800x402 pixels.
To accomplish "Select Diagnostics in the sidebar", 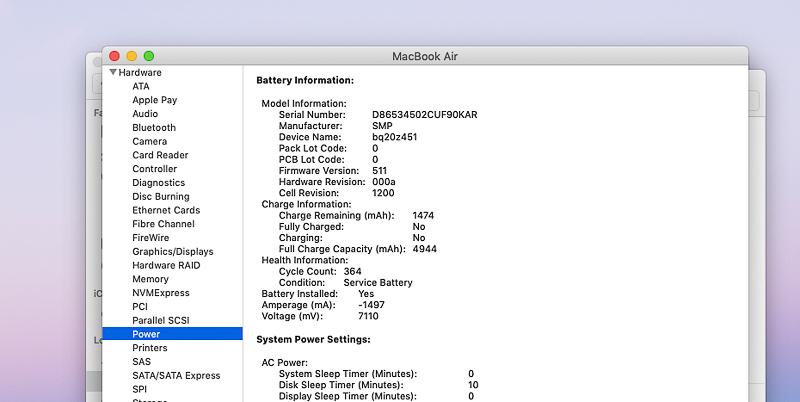I will 159,183.
